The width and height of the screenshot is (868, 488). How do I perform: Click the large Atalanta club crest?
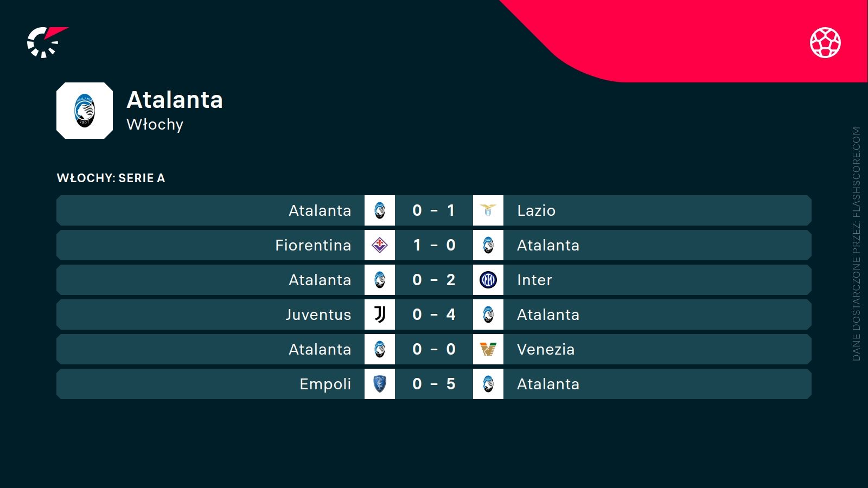[x=85, y=111]
